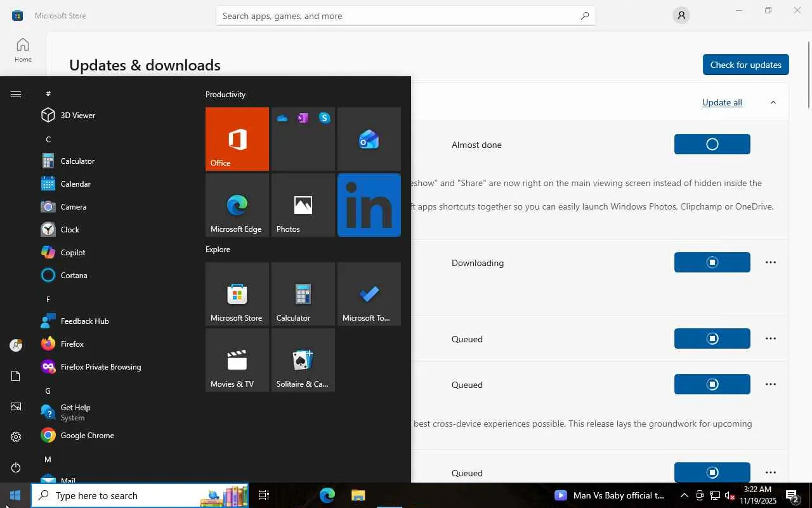Screen dimensions: 812x508
Task: Open the notification center
Action: [x=792, y=495]
